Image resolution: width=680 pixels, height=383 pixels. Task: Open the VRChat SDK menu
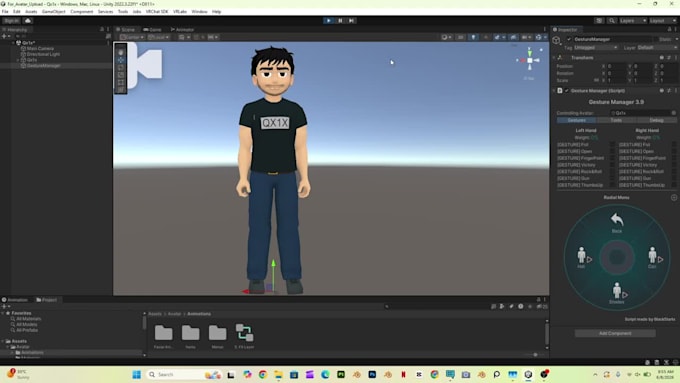click(x=157, y=12)
